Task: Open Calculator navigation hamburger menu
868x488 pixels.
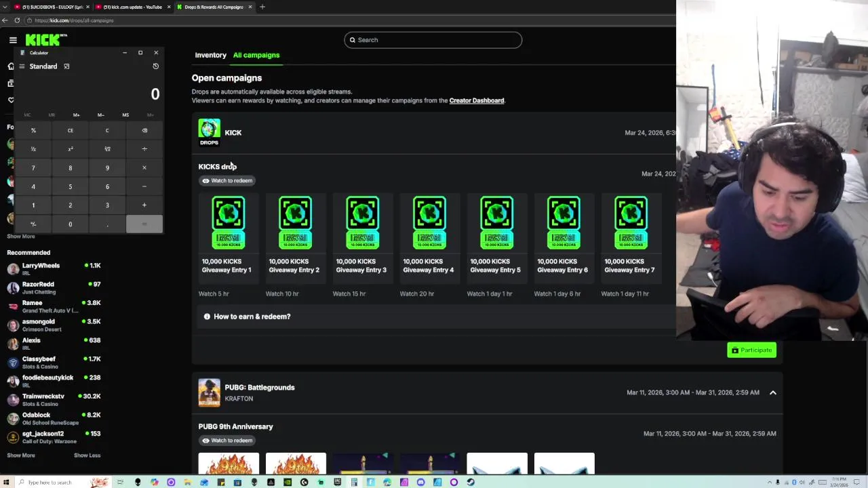Action: point(22,66)
